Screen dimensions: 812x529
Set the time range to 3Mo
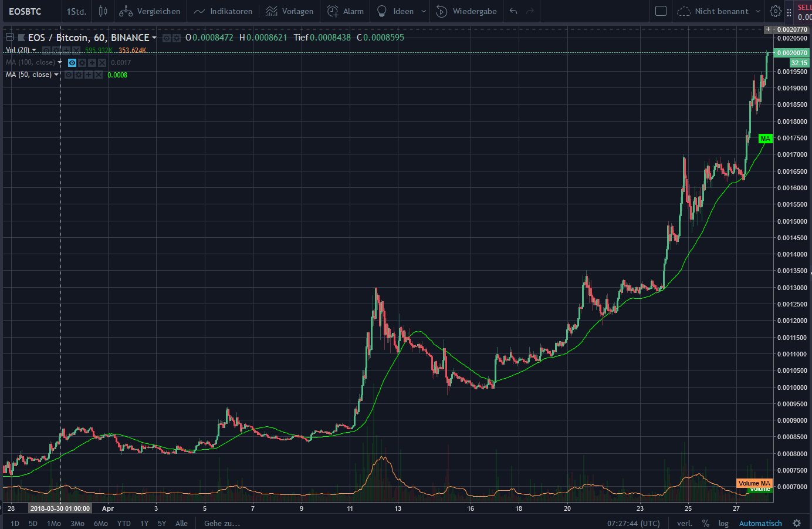[x=77, y=523]
